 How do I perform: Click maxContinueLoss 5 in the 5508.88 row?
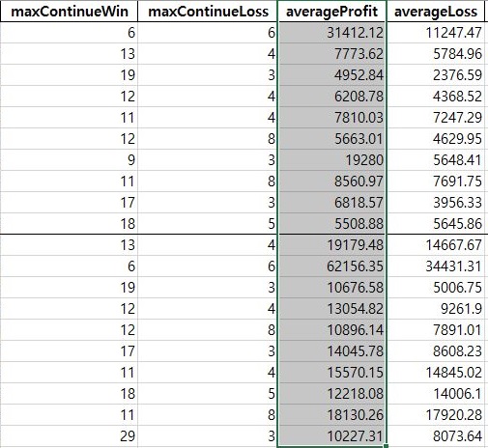point(208,224)
